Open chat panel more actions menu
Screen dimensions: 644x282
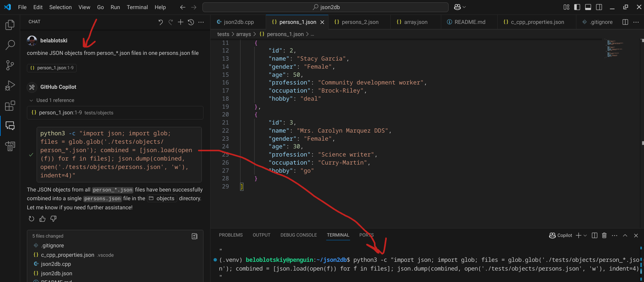pos(201,22)
